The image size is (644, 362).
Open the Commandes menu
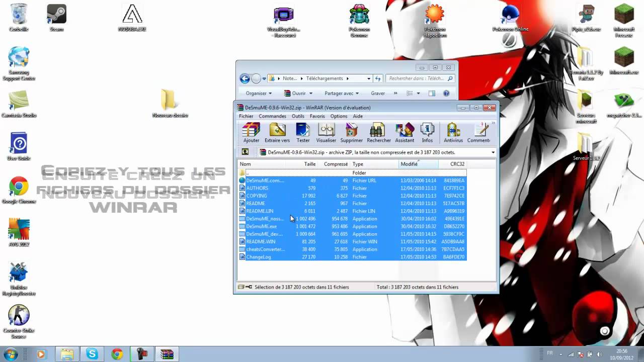pos(272,116)
